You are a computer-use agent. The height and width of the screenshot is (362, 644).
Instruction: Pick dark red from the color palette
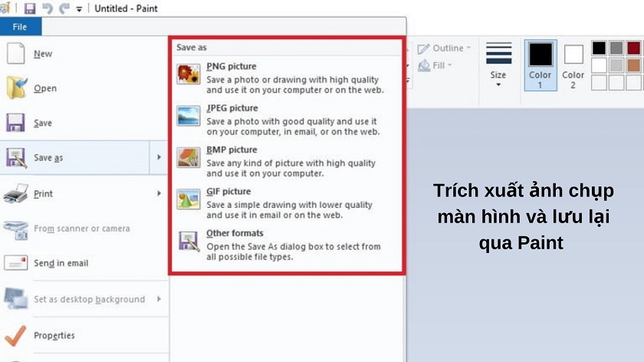[x=634, y=48]
